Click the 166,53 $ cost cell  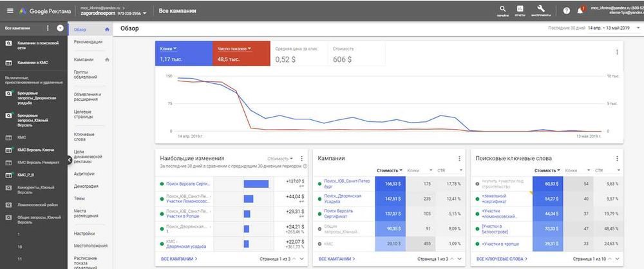point(390,183)
